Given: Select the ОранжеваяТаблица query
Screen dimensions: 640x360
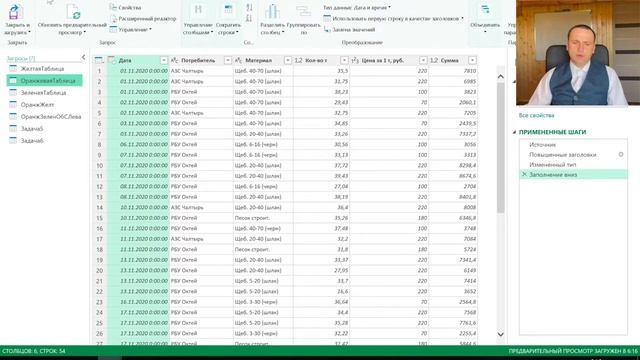Looking at the screenshot, I should pos(44,81).
